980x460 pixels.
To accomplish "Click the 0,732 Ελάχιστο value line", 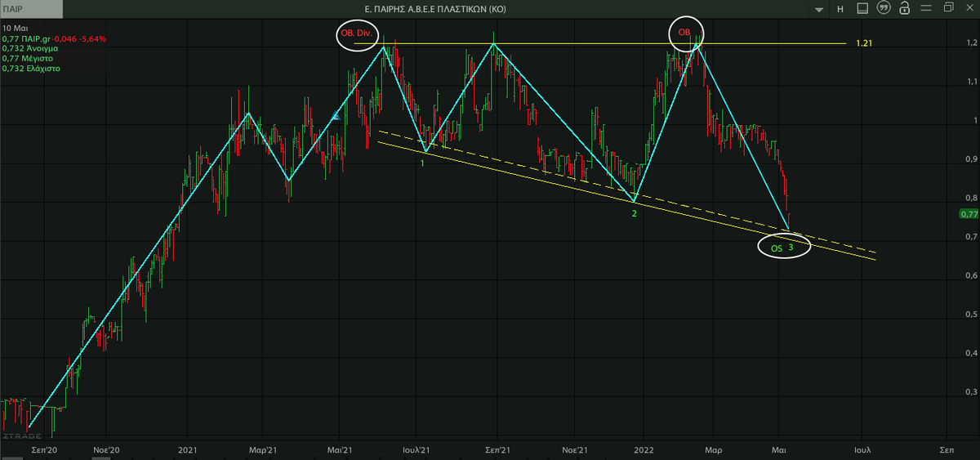I will pos(30,68).
